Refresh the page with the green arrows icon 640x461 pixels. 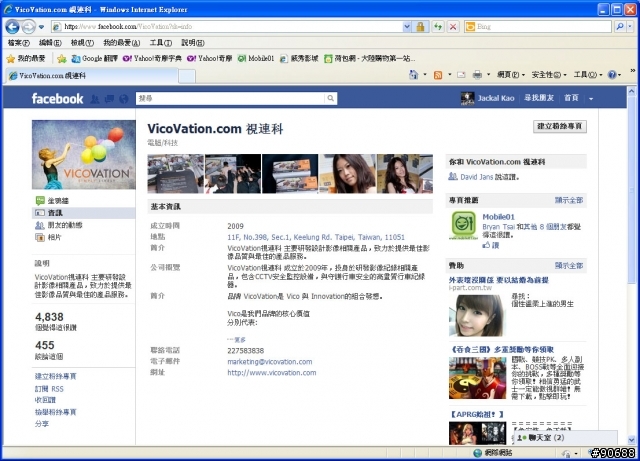438,27
